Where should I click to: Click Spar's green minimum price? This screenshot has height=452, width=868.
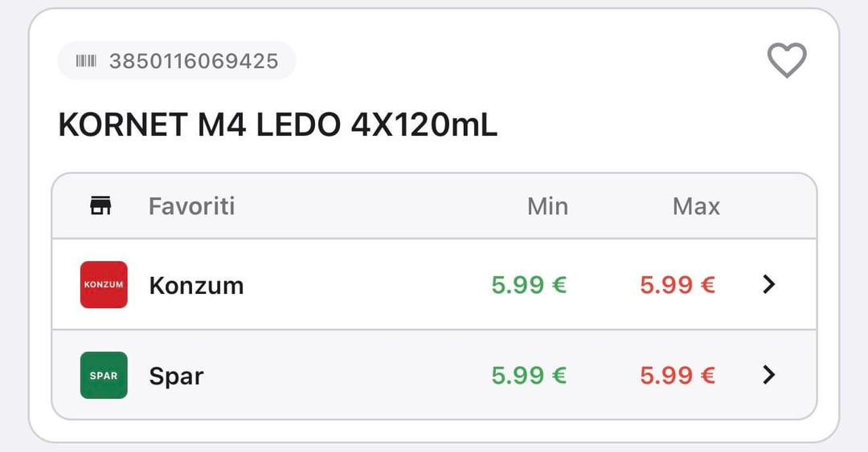529,375
